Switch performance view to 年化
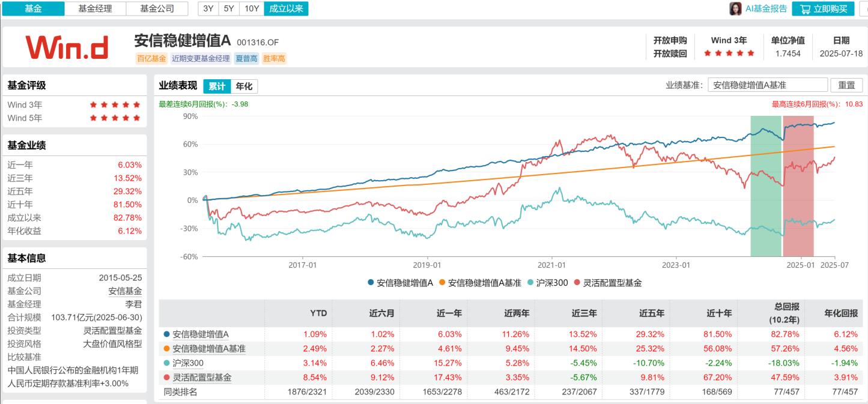868x404 pixels. 243,86
